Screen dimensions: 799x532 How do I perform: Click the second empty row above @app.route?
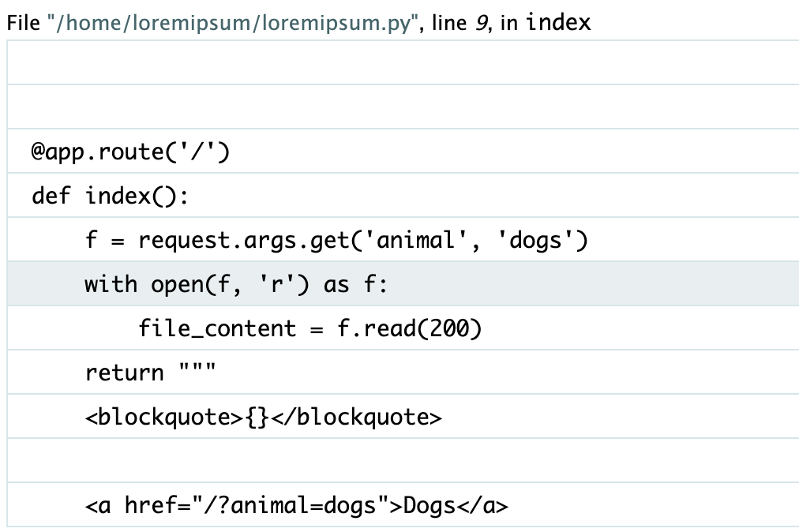pos(403,107)
